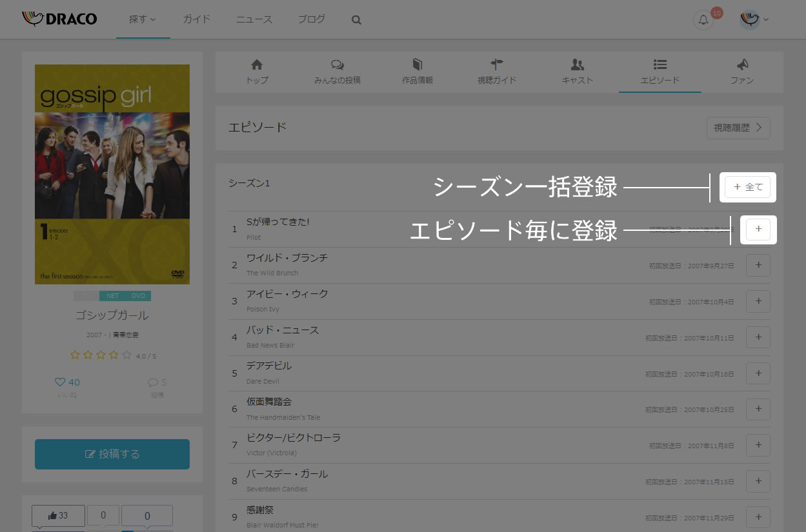Add episode 4 バッド・ニュース with plus
Screen dimensions: 806x532
pos(758,337)
